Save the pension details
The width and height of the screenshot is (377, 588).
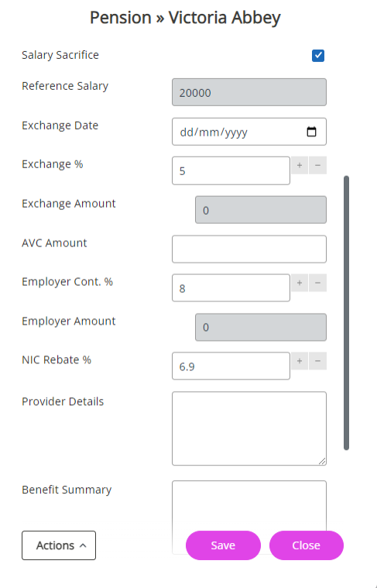tap(223, 545)
